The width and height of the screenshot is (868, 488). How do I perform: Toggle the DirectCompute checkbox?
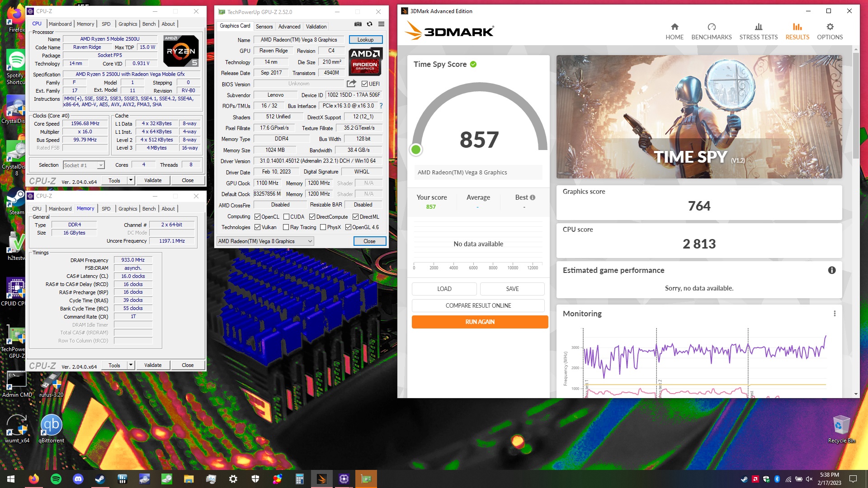tap(312, 217)
